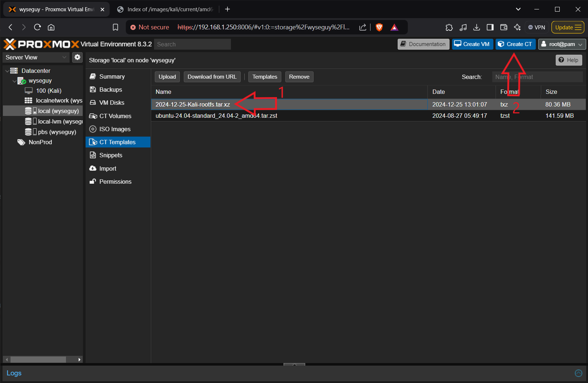Select pbs storage in tree
The image size is (588, 383).
(x=50, y=132)
